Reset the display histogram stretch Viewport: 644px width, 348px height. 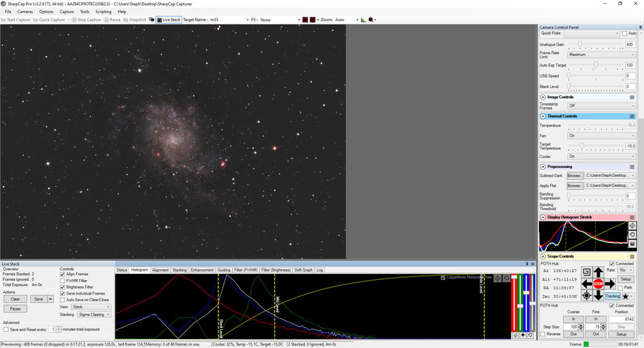tap(632, 235)
